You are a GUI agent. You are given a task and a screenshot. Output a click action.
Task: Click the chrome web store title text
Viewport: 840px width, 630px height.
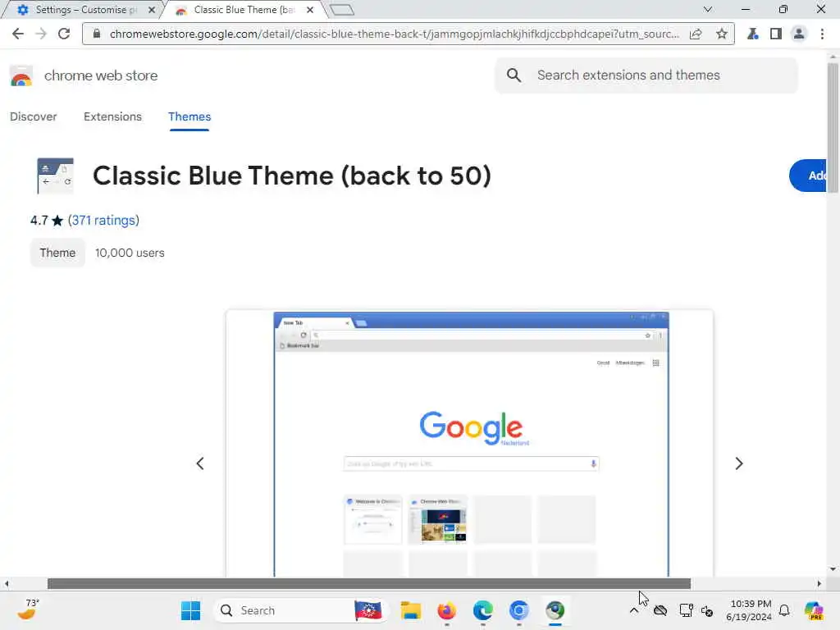point(101,75)
